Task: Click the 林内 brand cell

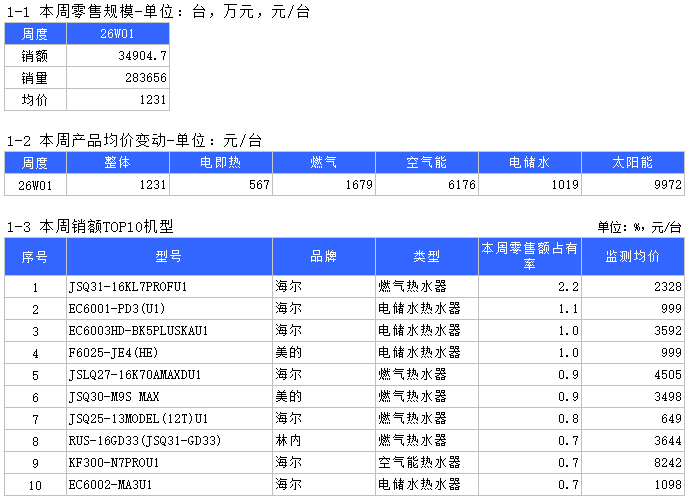Action: [324, 441]
